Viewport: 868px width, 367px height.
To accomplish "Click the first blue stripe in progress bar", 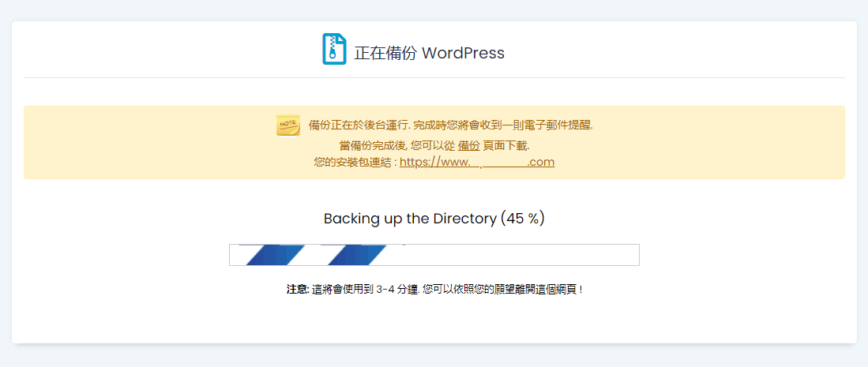I will tap(272, 255).
